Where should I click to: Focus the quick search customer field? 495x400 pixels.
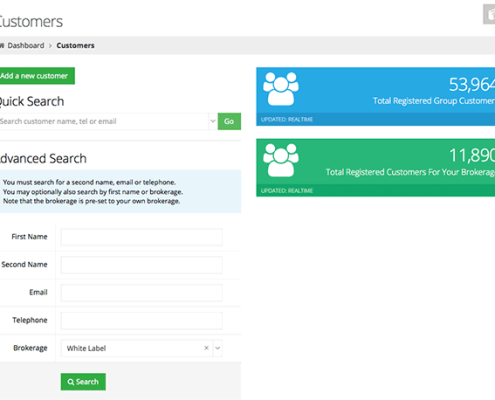[x=104, y=121]
